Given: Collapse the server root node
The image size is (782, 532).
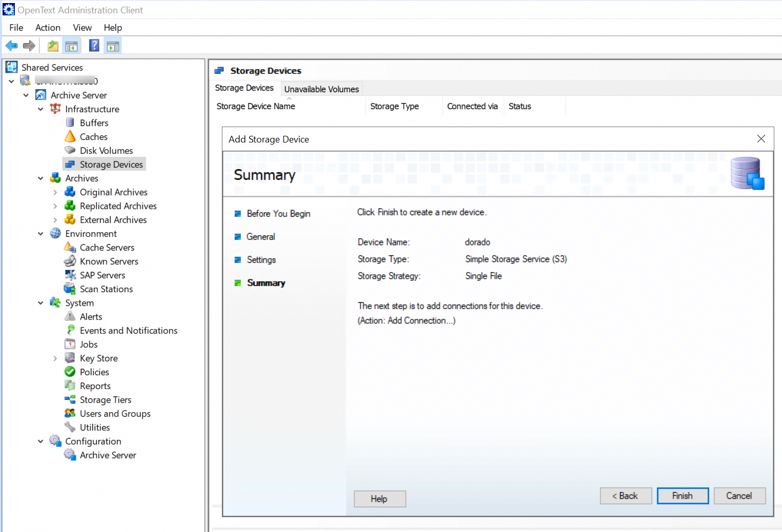Looking at the screenshot, I should pyautogui.click(x=11, y=81).
